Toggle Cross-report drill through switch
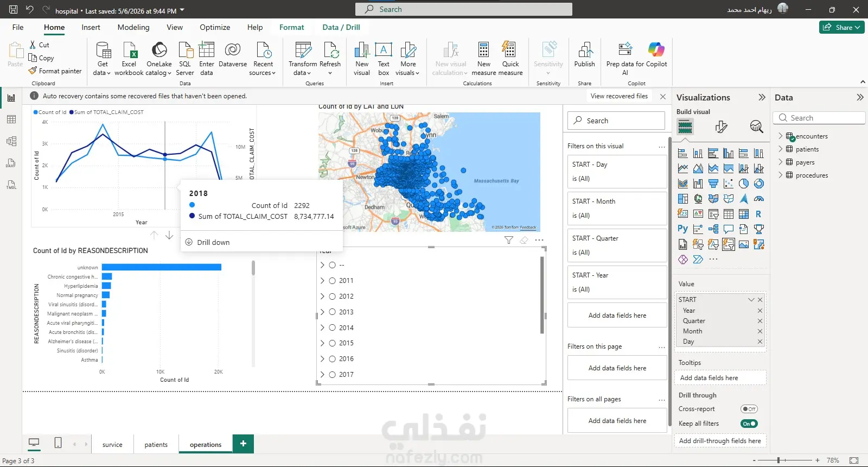Image resolution: width=868 pixels, height=467 pixels. [x=749, y=409]
